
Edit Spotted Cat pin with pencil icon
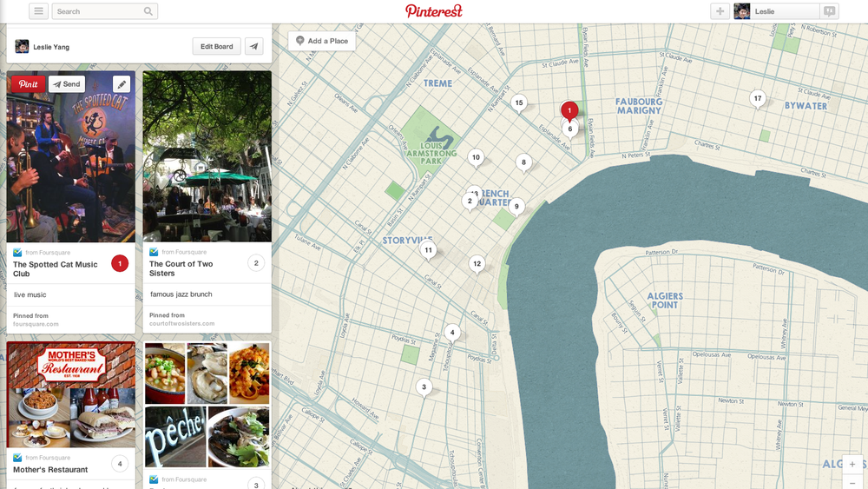tap(122, 84)
